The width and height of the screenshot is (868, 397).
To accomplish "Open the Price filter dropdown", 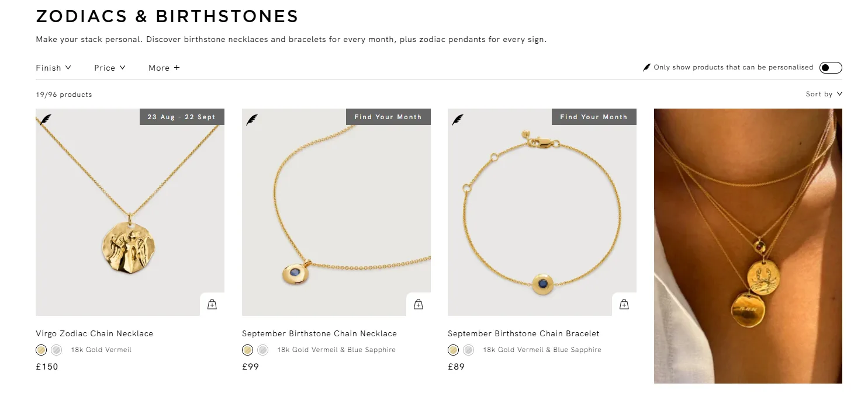I will 109,67.
